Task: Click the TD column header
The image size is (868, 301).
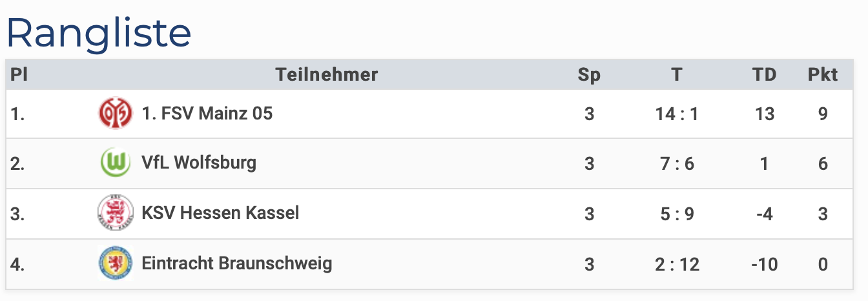Action: pos(764,75)
